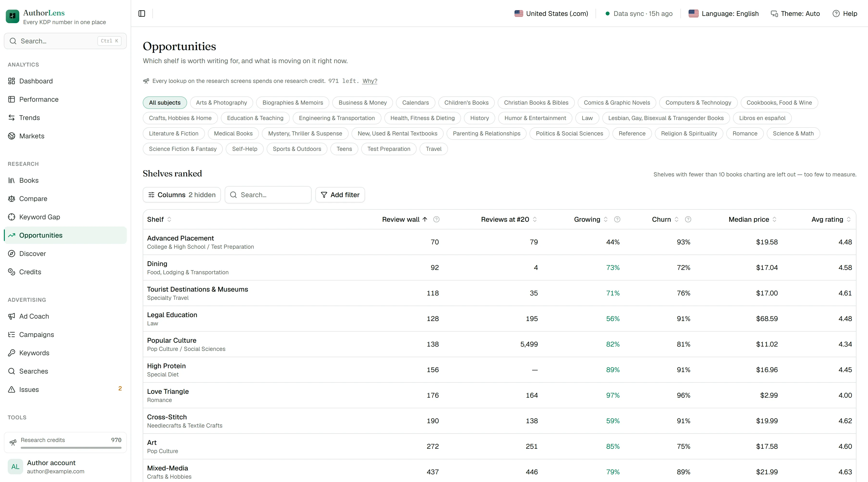The image size is (868, 482).
Task: Click the Add filter button
Action: 340,195
